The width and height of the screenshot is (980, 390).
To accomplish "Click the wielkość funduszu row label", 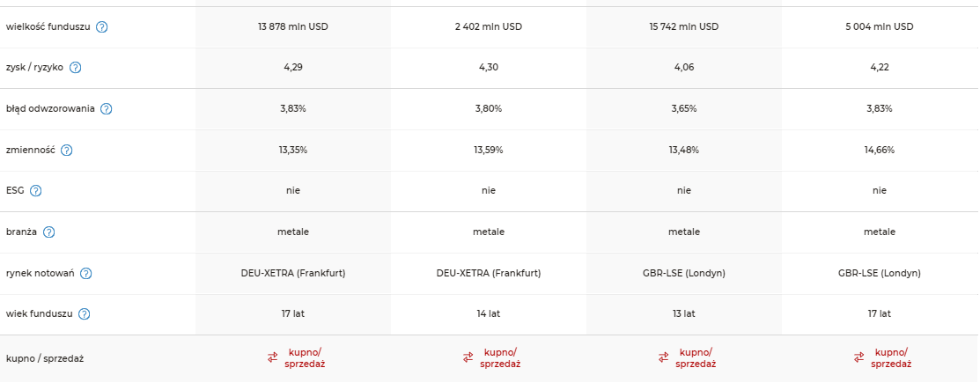I will pos(48,27).
